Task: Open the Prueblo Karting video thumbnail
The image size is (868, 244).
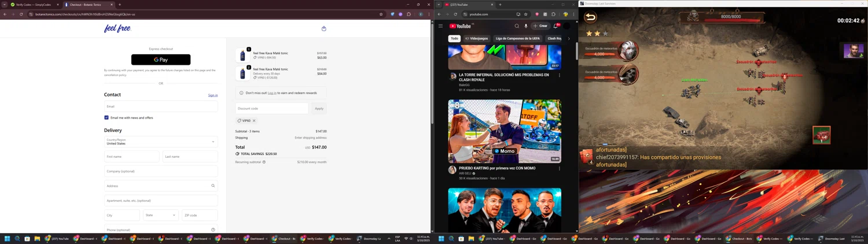Action: pos(504,131)
